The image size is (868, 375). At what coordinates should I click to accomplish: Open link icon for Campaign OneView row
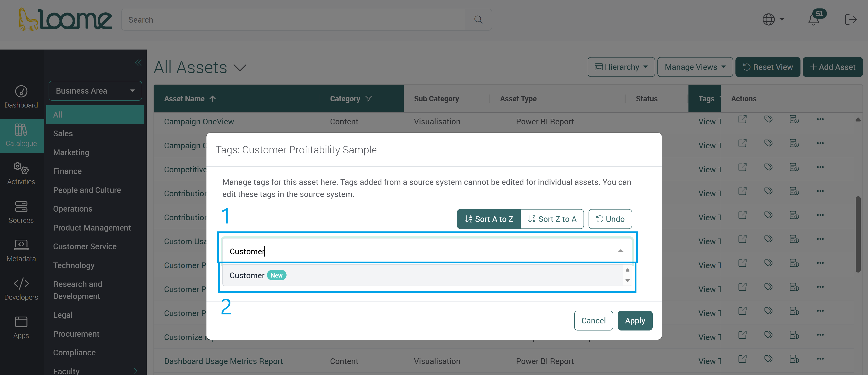(x=742, y=119)
